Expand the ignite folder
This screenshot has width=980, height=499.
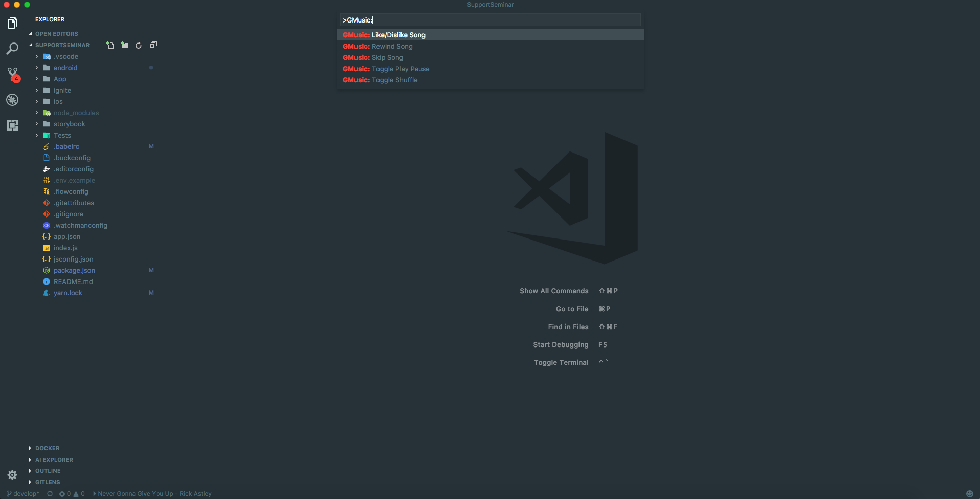click(x=62, y=90)
